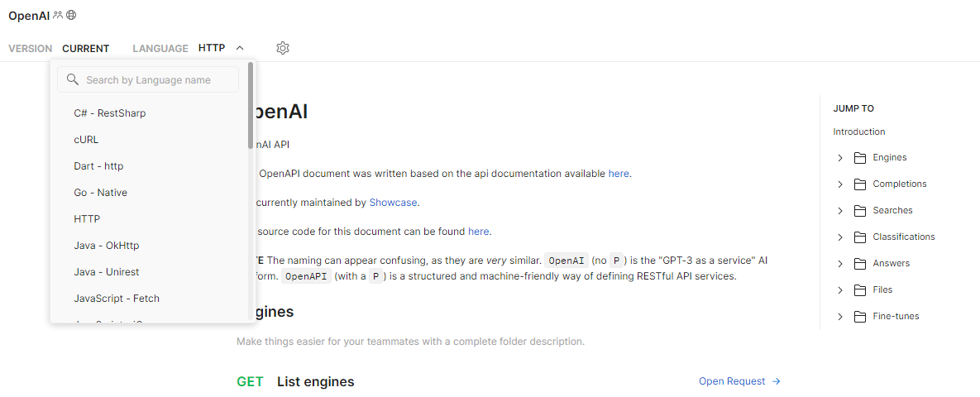Click the public globe icon beside OpenAI

point(71,15)
